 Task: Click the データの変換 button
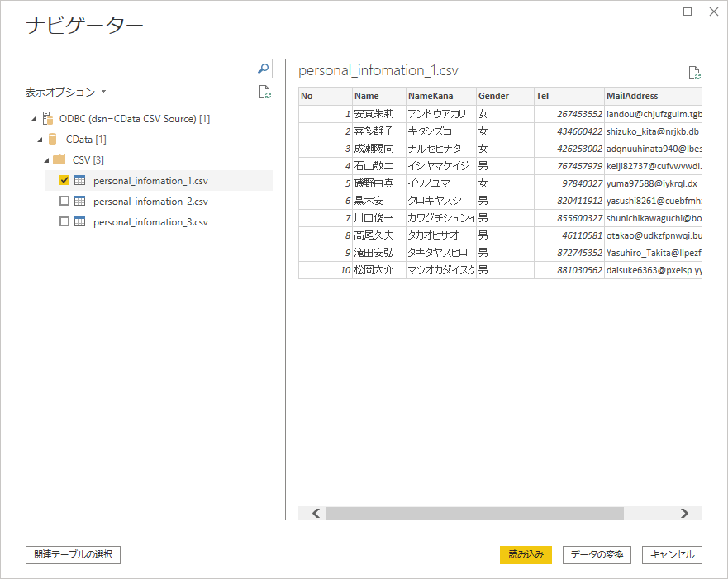[x=597, y=555]
